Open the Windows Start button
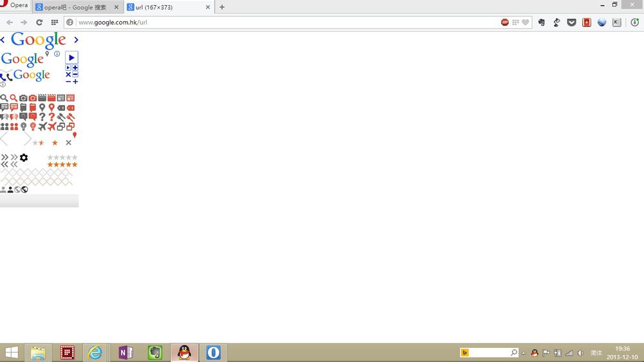The image size is (644, 362). [12, 352]
